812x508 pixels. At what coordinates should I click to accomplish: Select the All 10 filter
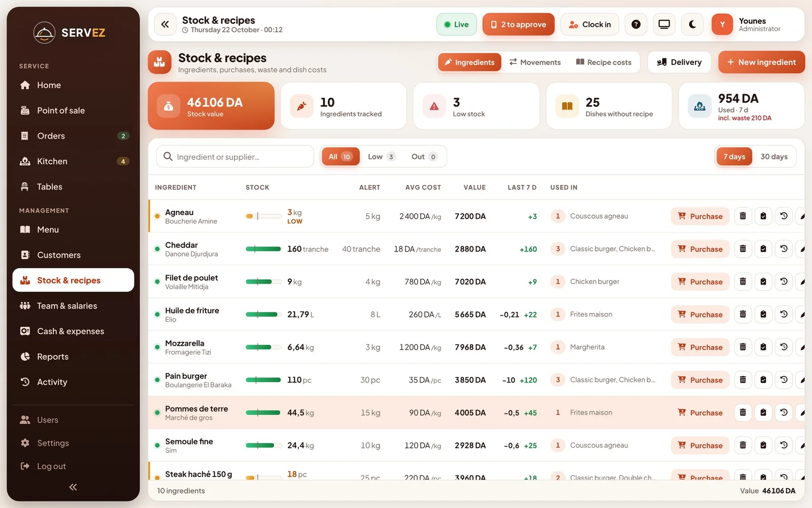coord(340,156)
